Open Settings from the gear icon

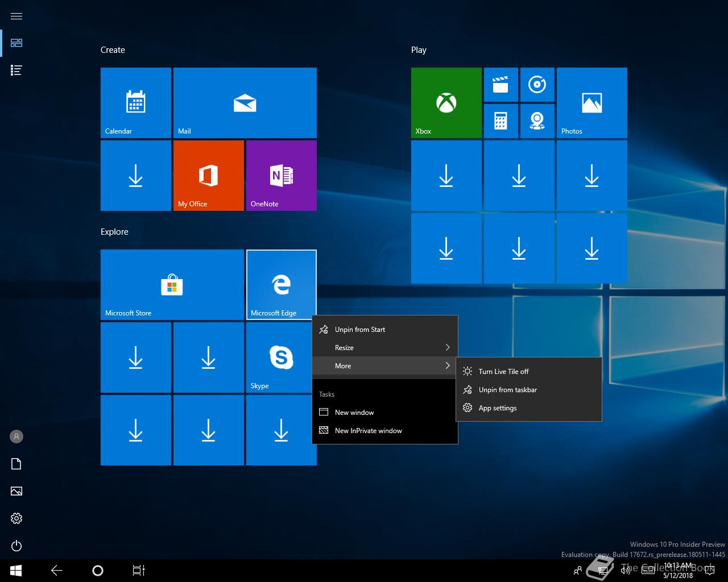16,518
